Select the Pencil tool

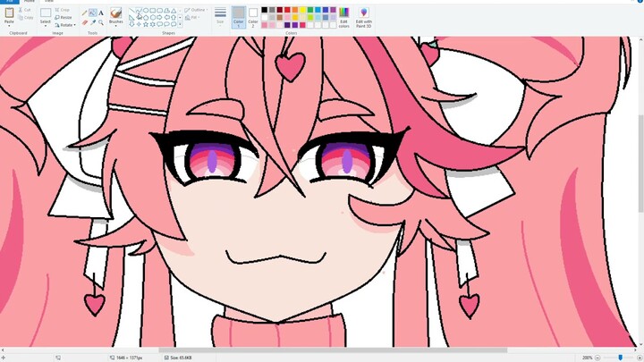84,13
